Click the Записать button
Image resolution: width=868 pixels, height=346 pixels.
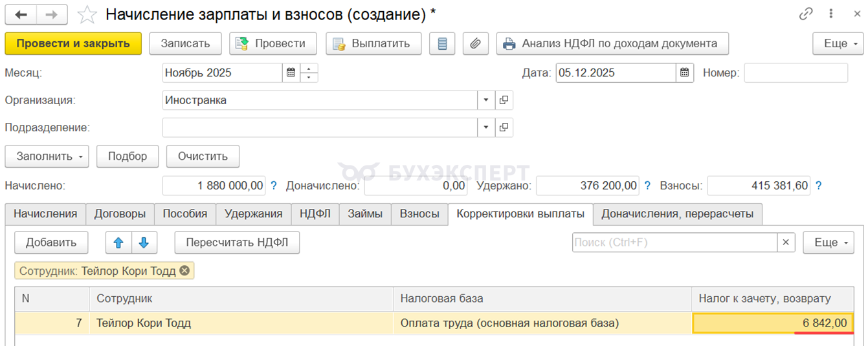[185, 43]
